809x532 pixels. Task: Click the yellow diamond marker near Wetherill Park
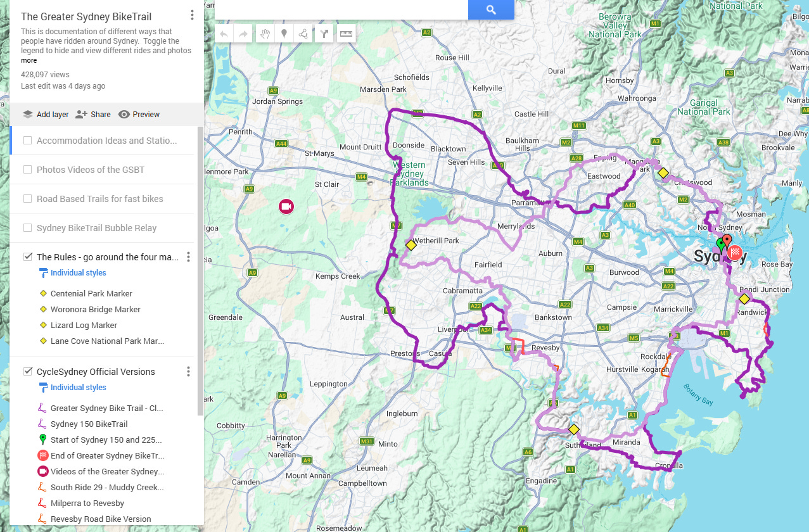coord(411,245)
